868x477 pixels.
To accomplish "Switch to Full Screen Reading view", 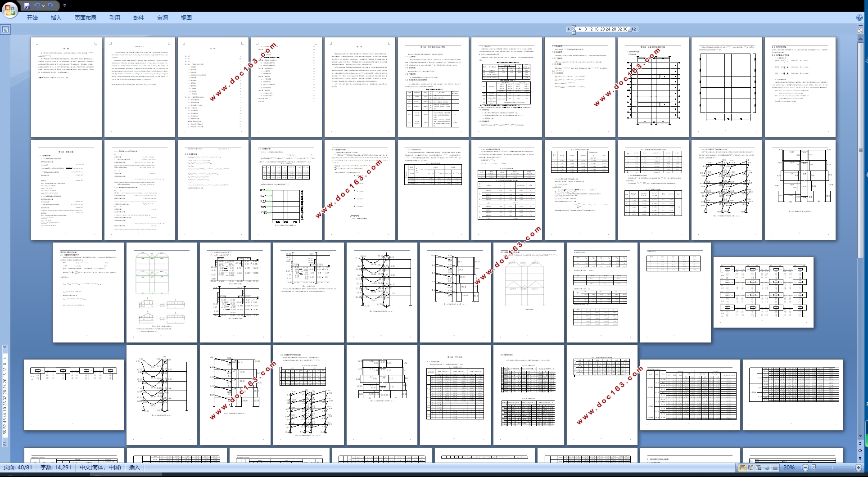I will (x=751, y=468).
